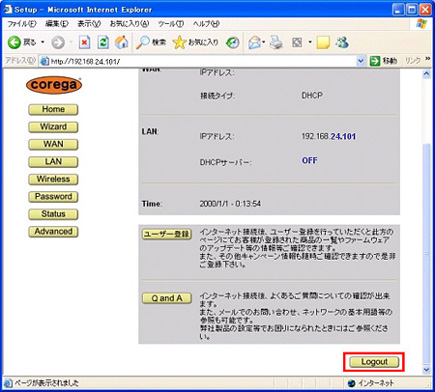The image size is (435, 392).
Task: Open the Advanced settings page
Action: click(53, 232)
